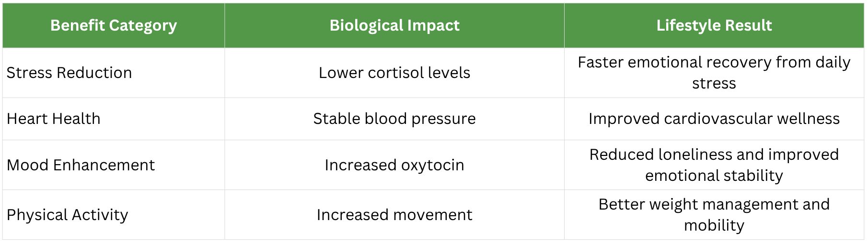Select the Increased movement cell
Screen dimensions: 868x244
tap(394, 215)
